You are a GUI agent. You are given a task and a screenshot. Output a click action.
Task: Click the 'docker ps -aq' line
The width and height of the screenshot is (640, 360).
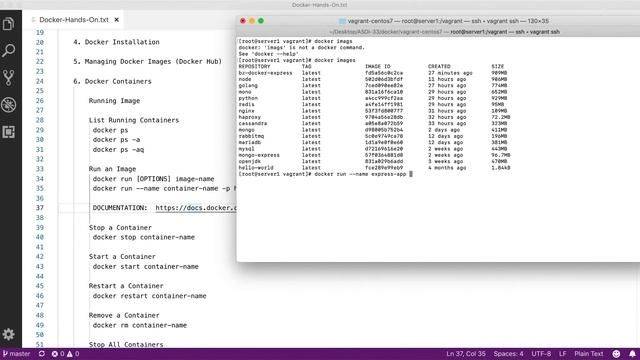click(x=118, y=149)
